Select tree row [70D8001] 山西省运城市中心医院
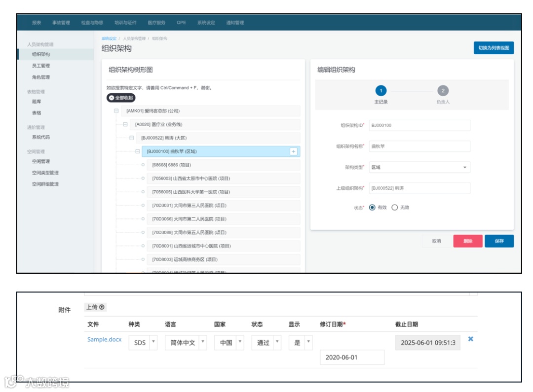 click(x=224, y=246)
